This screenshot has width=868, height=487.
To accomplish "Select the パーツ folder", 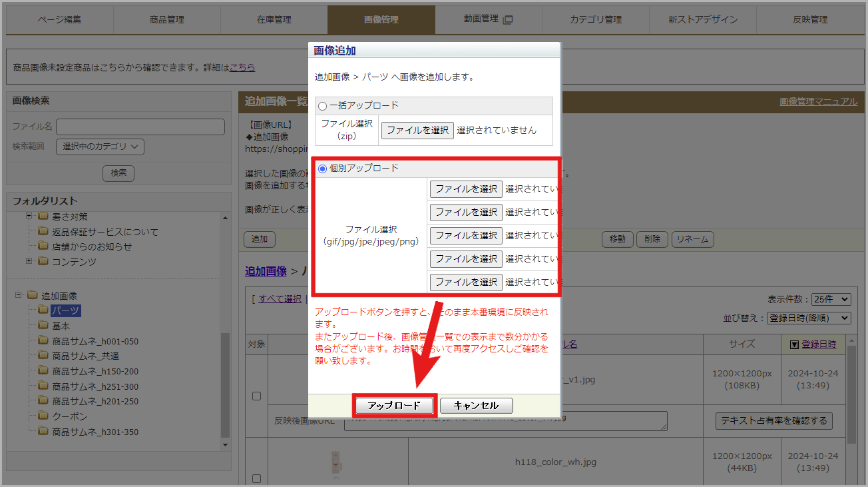I will (x=66, y=310).
